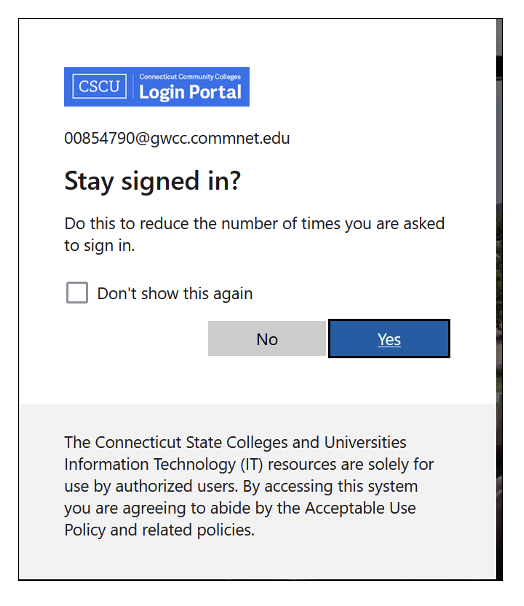Click the "Stay signed in?" heading
The width and height of the screenshot is (524, 606).
pos(153,181)
